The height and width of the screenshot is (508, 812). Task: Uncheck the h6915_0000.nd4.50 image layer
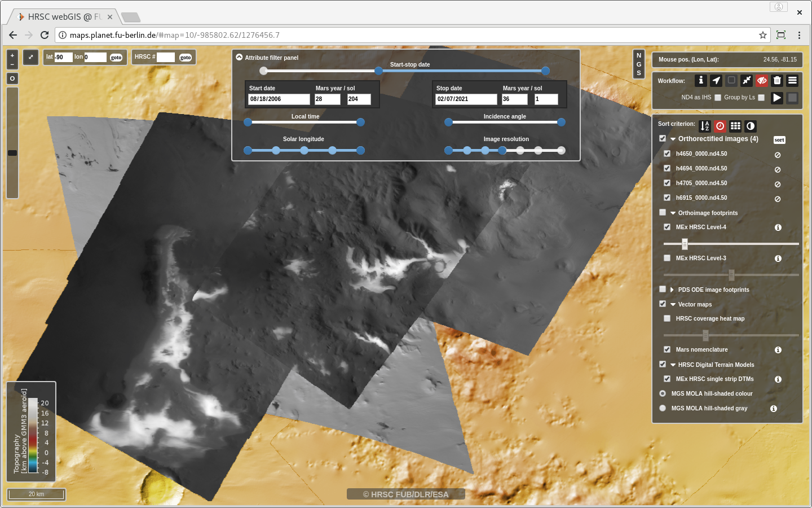667,198
